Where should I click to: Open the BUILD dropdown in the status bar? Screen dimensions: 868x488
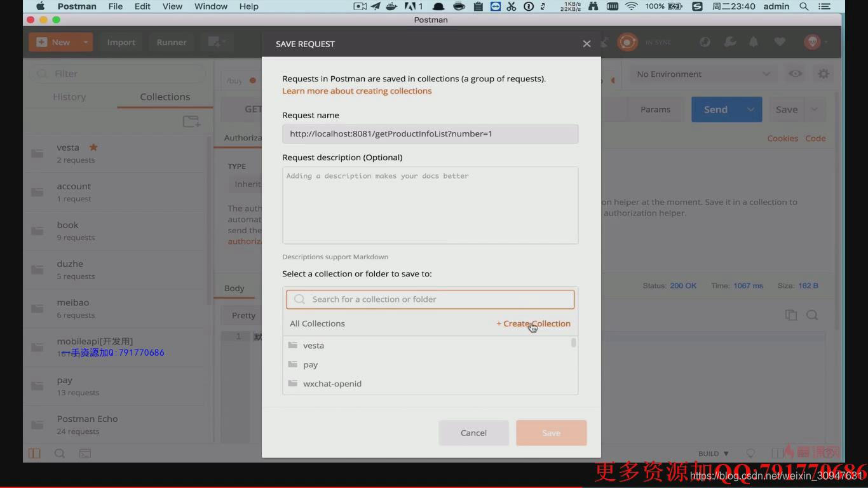click(713, 454)
